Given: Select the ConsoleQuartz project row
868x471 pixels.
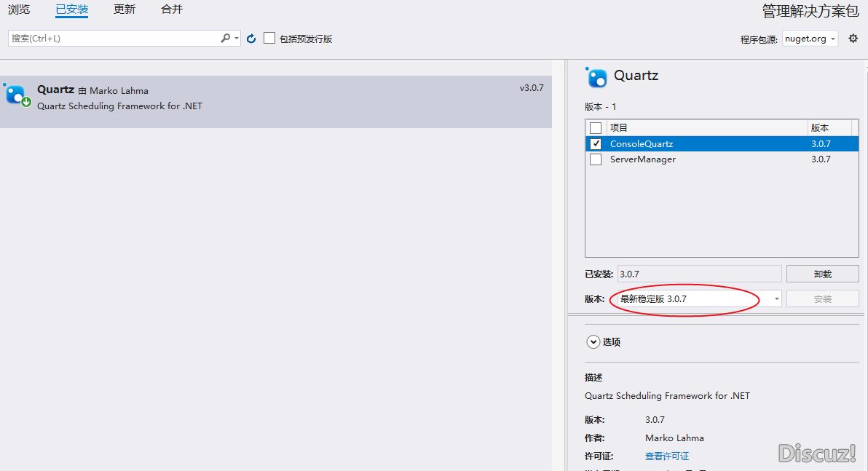Looking at the screenshot, I should coord(722,144).
